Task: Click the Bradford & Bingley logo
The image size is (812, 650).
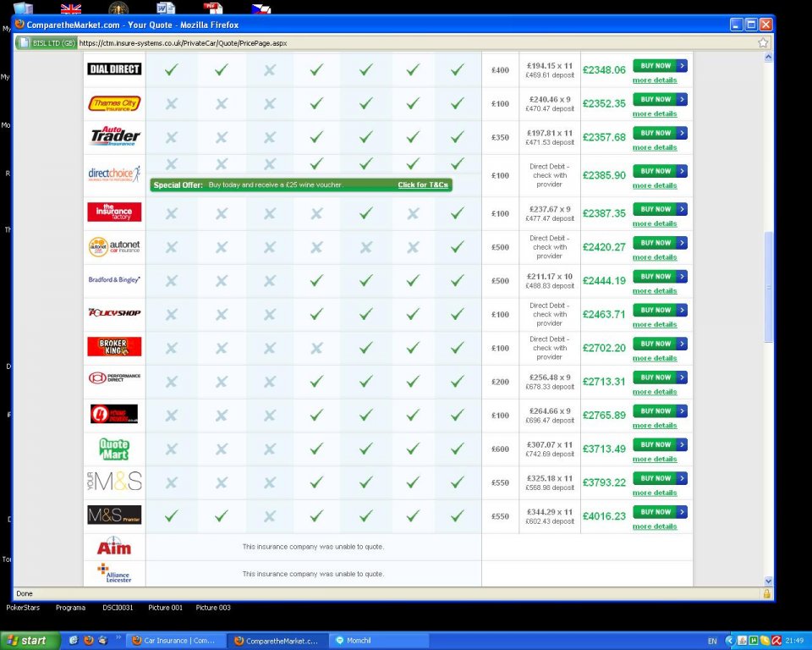Action: (x=114, y=279)
